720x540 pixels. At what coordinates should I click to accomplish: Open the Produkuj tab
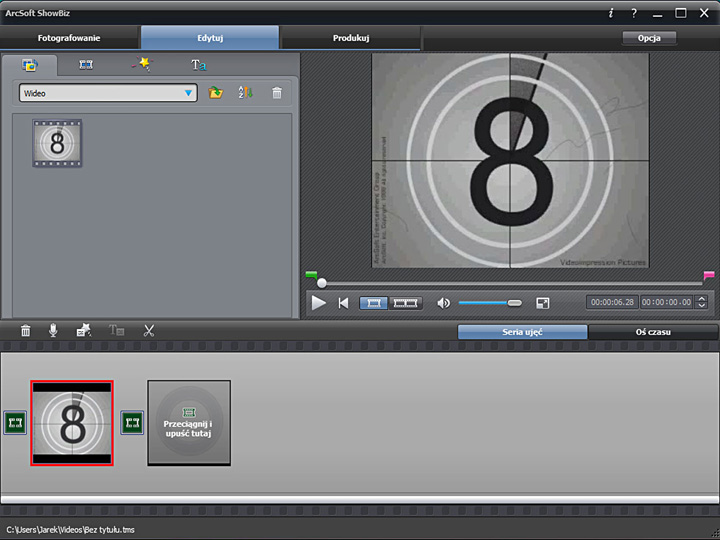point(351,38)
